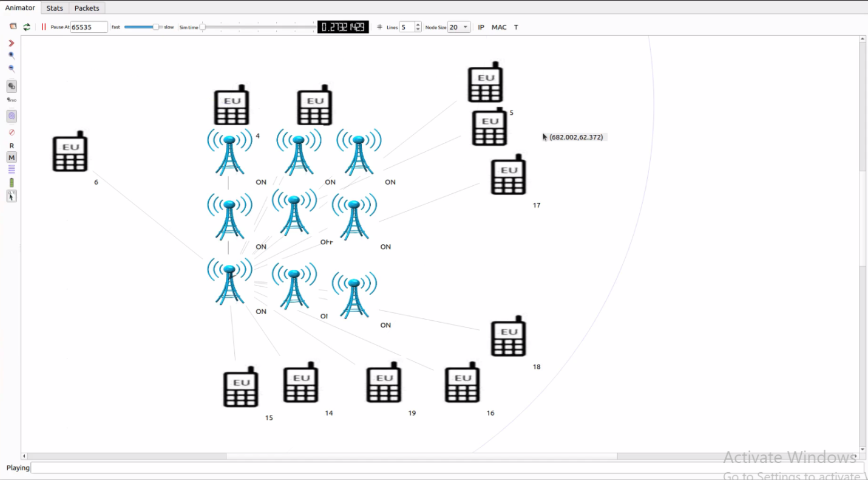Click the MAC button in toolbar
The image size is (868, 480).
[x=499, y=27]
